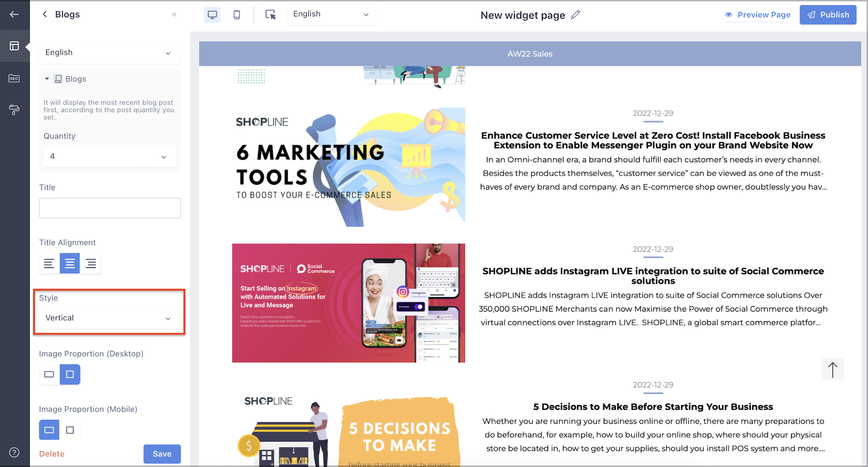Choose rectangle image proportion for desktop
This screenshot has height=467, width=868.
49,374
